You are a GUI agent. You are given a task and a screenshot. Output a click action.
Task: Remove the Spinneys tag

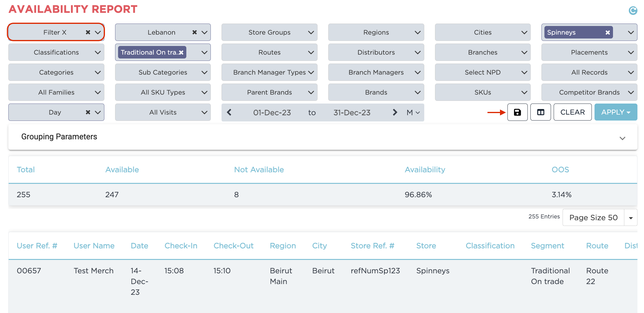click(x=607, y=33)
